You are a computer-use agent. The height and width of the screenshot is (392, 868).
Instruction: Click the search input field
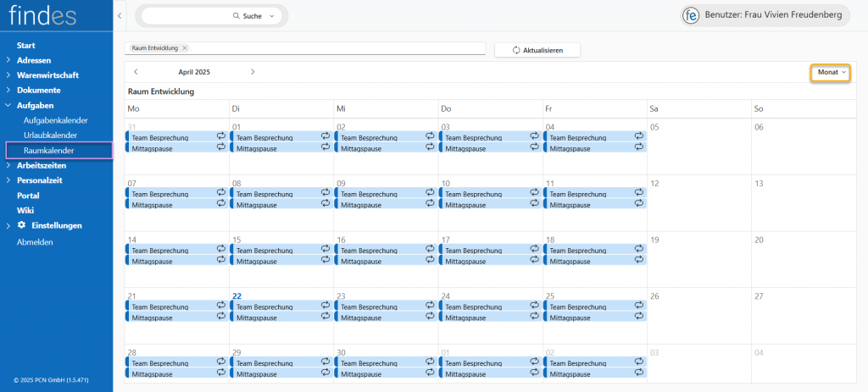tap(185, 16)
